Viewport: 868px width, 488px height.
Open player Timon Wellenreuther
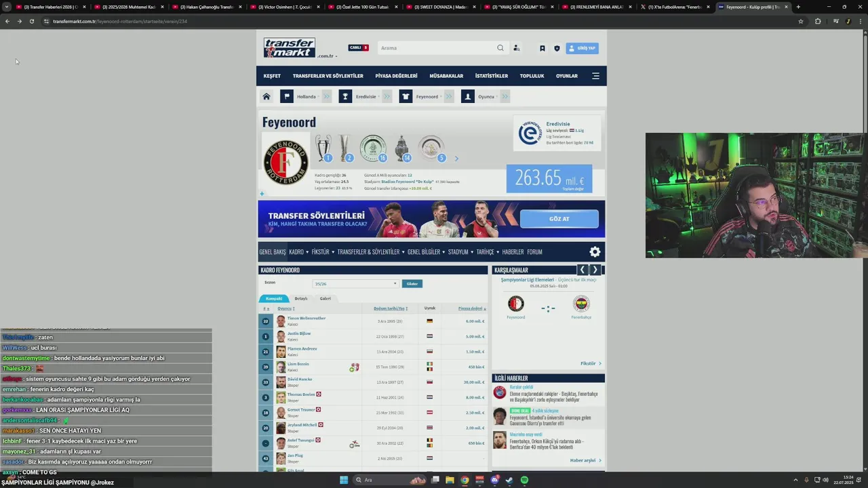[306, 318]
